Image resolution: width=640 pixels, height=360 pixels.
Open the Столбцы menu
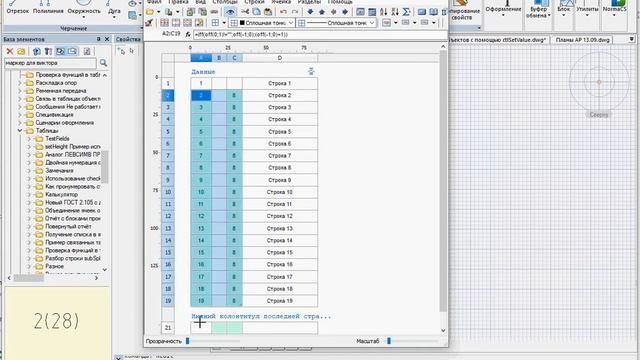click(x=224, y=2)
